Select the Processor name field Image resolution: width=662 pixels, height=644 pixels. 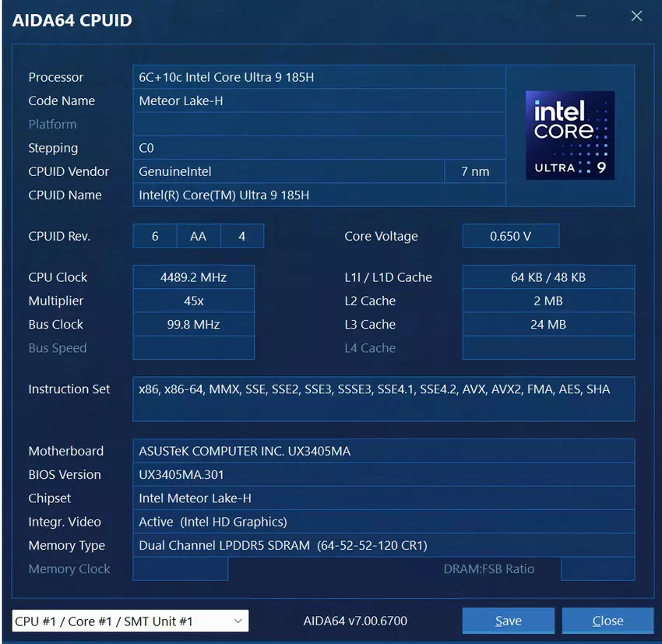(319, 77)
